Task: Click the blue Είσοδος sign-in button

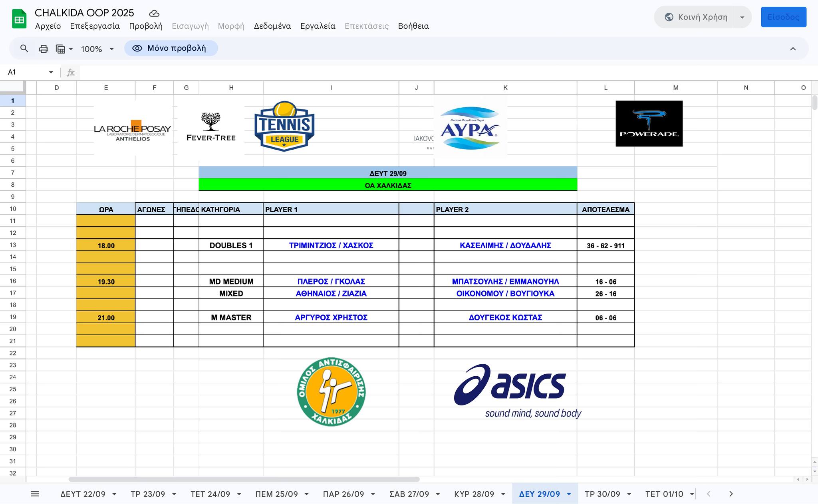Action: click(783, 17)
